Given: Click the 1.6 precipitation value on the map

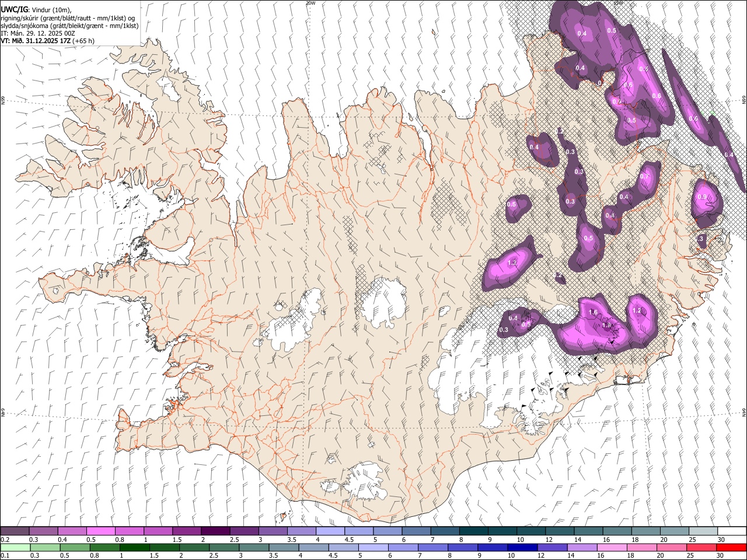Looking at the screenshot, I should [594, 313].
